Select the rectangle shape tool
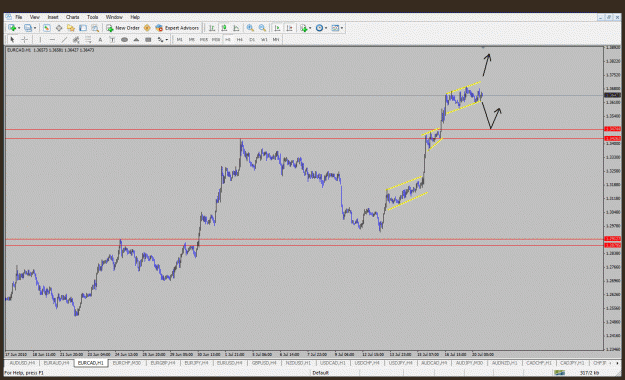This screenshot has width=625, height=380. pos(148,39)
